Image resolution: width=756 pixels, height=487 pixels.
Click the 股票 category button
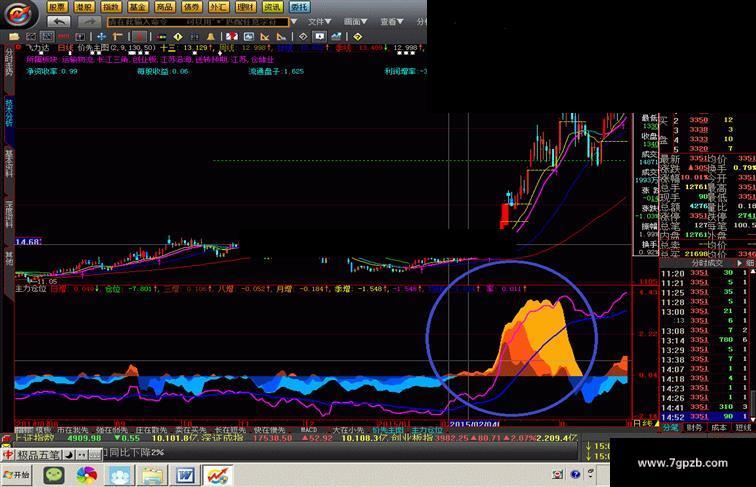(57, 7)
